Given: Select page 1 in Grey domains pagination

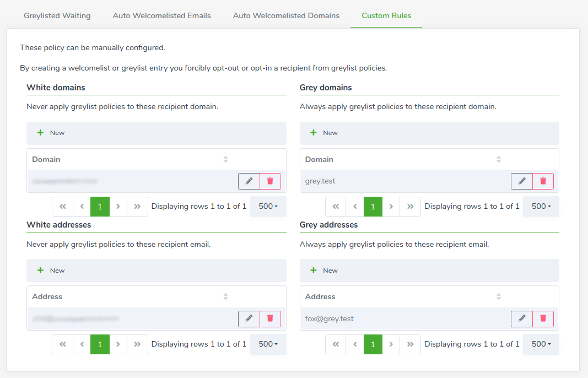Looking at the screenshot, I should coord(373,207).
